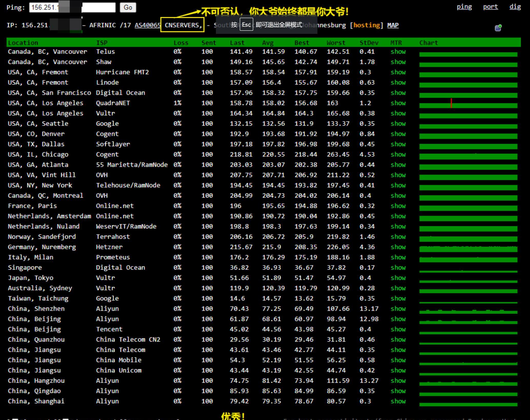Show MTR for Vancouver Telus row
The image size is (530, 420).
(x=398, y=52)
